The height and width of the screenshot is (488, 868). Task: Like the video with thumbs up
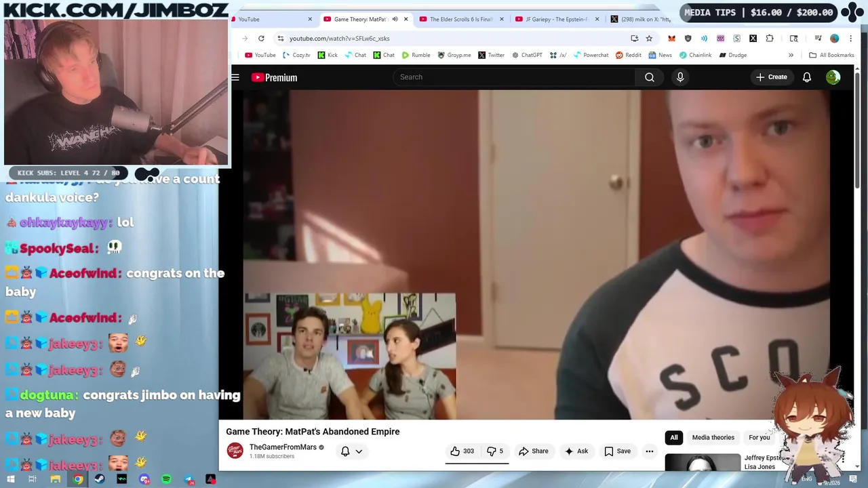(x=462, y=451)
